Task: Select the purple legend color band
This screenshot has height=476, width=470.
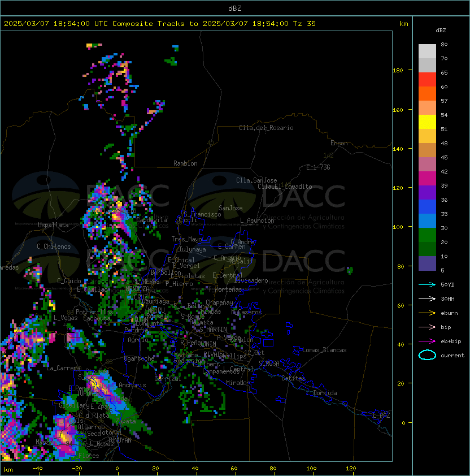Action: point(427,192)
